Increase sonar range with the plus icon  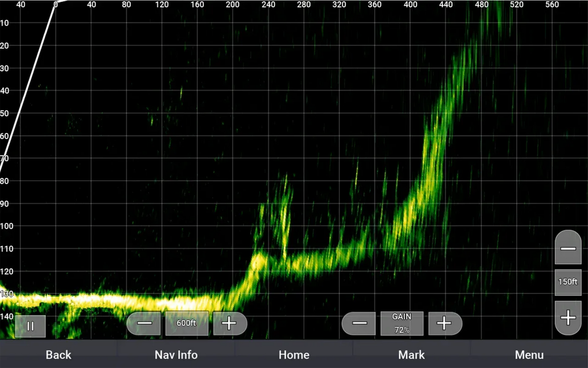[x=230, y=323]
